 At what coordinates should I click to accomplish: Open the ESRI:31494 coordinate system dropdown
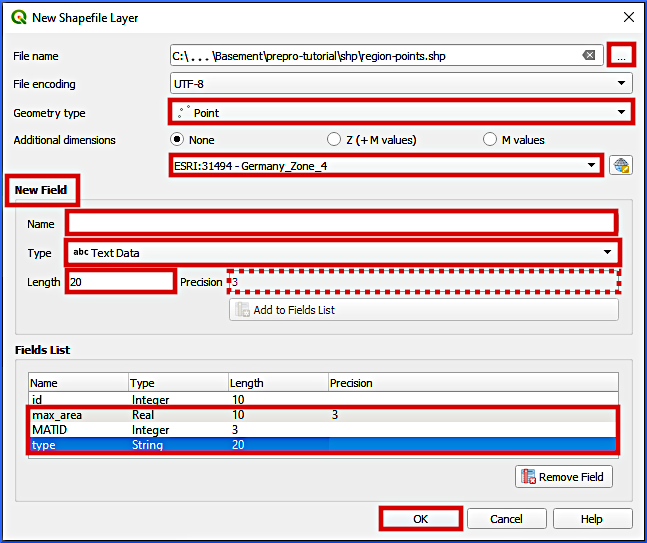pos(386,166)
